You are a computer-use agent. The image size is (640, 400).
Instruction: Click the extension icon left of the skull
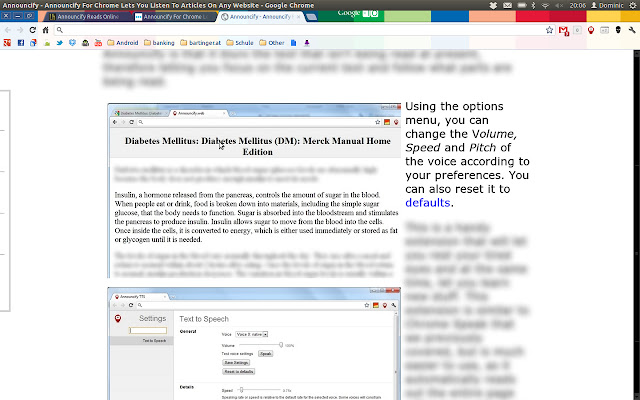tap(604, 30)
